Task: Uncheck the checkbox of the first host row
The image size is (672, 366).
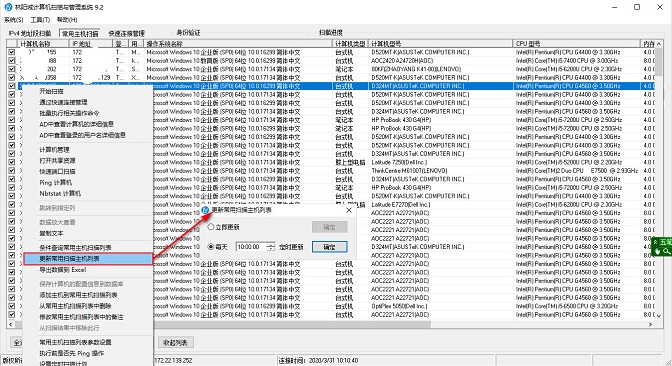Action: click(x=12, y=52)
